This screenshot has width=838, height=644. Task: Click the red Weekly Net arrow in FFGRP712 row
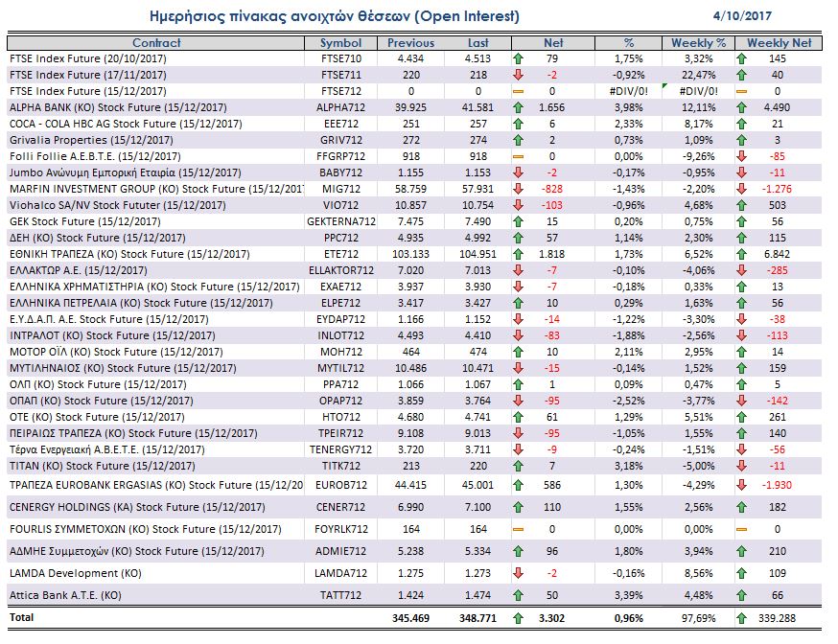tap(741, 156)
